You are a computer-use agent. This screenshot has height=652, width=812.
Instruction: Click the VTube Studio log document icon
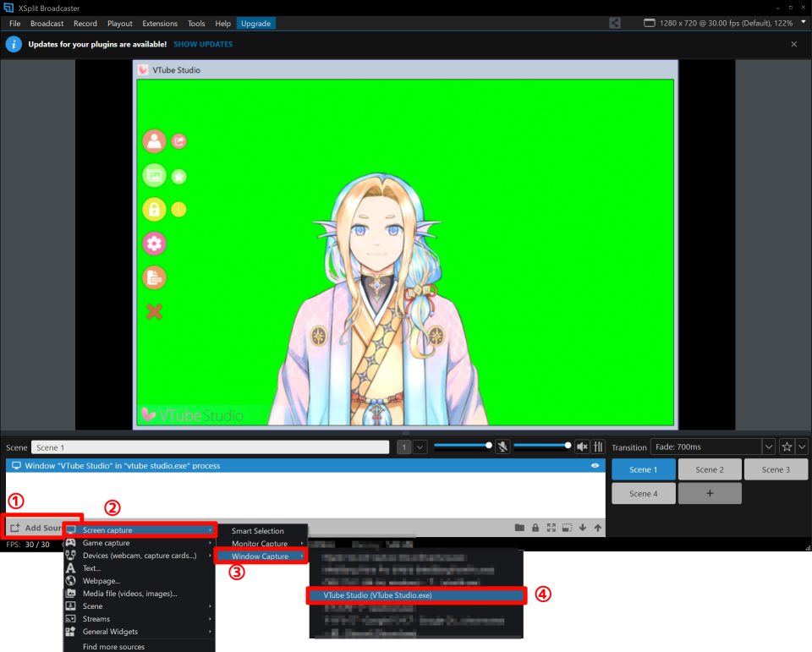click(x=154, y=277)
